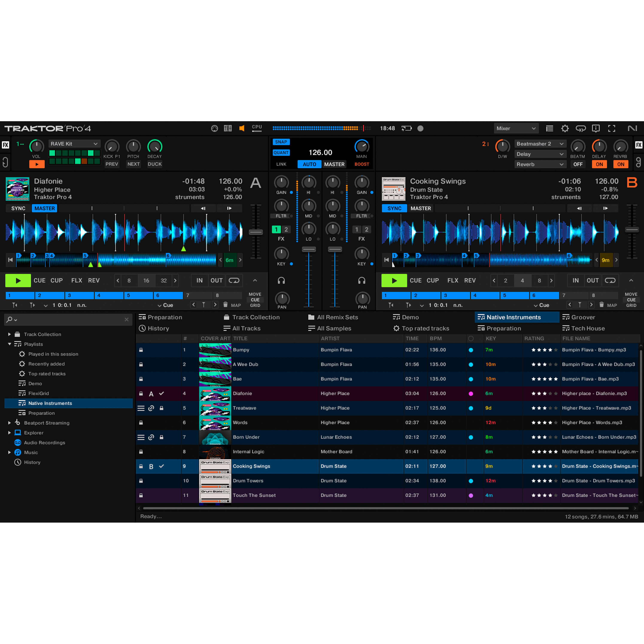This screenshot has width=644, height=644.
Task: Set Deck A loop size to 16
Action: 146,280
